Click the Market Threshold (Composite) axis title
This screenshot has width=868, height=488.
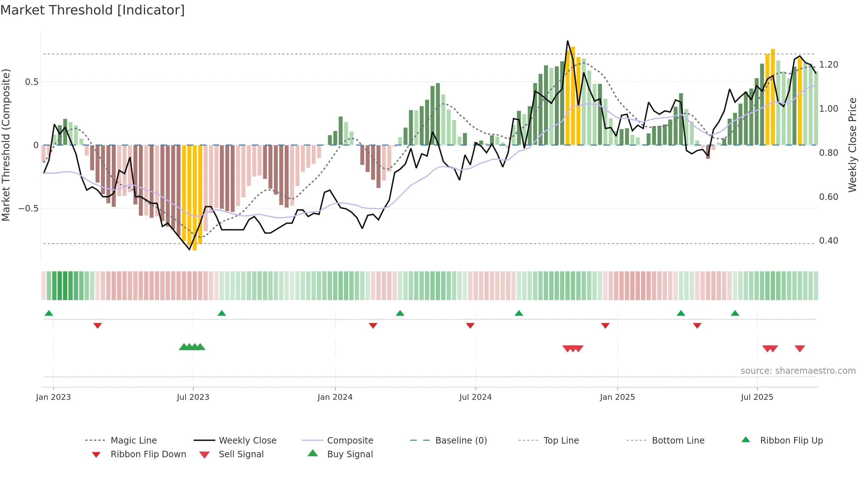click(x=6, y=145)
